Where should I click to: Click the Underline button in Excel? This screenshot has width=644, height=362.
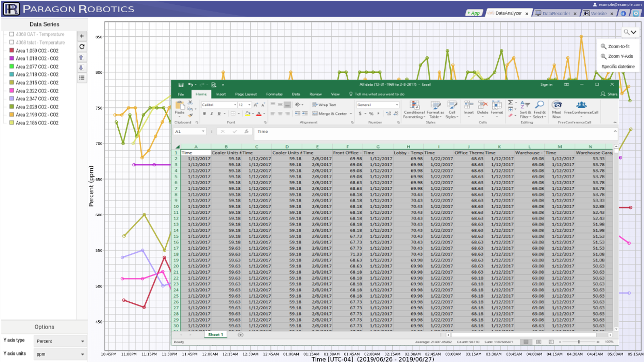(x=219, y=114)
